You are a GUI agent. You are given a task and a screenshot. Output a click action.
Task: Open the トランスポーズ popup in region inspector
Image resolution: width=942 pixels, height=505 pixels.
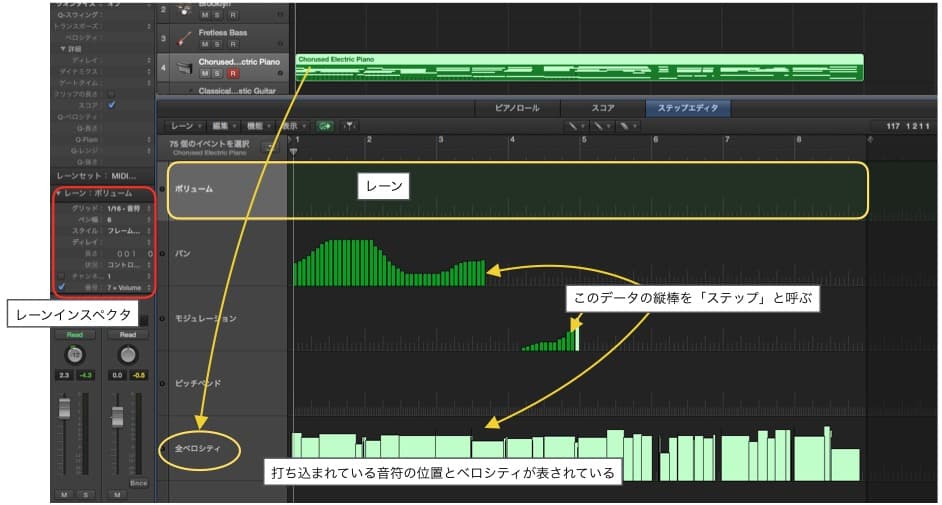[149, 26]
